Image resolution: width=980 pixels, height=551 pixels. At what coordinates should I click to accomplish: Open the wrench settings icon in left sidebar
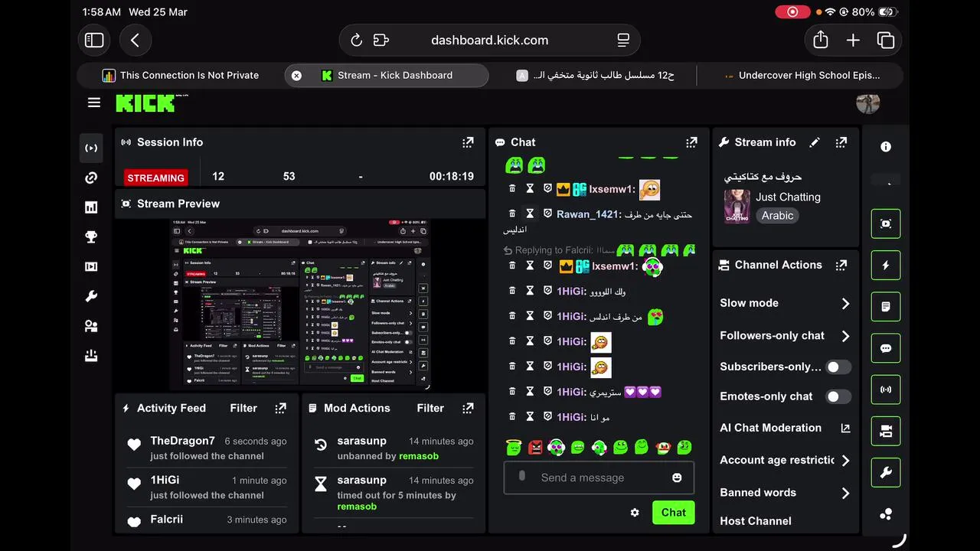coord(91,297)
